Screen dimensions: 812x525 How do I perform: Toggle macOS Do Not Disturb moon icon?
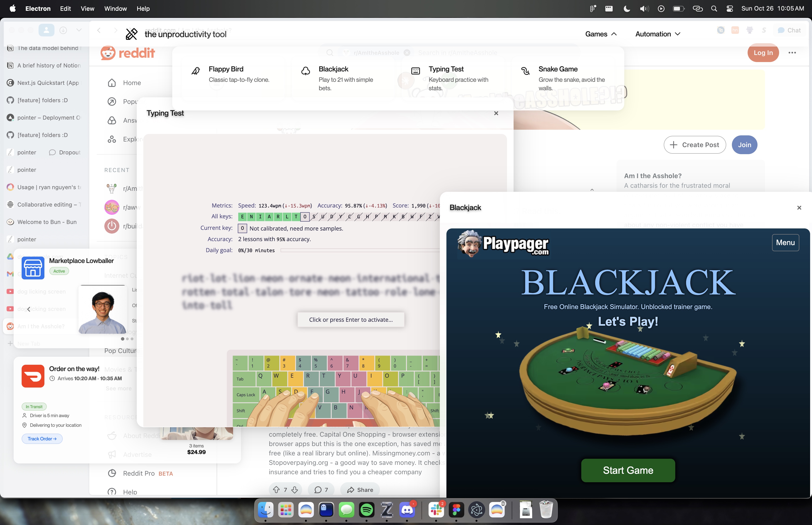[626, 8]
